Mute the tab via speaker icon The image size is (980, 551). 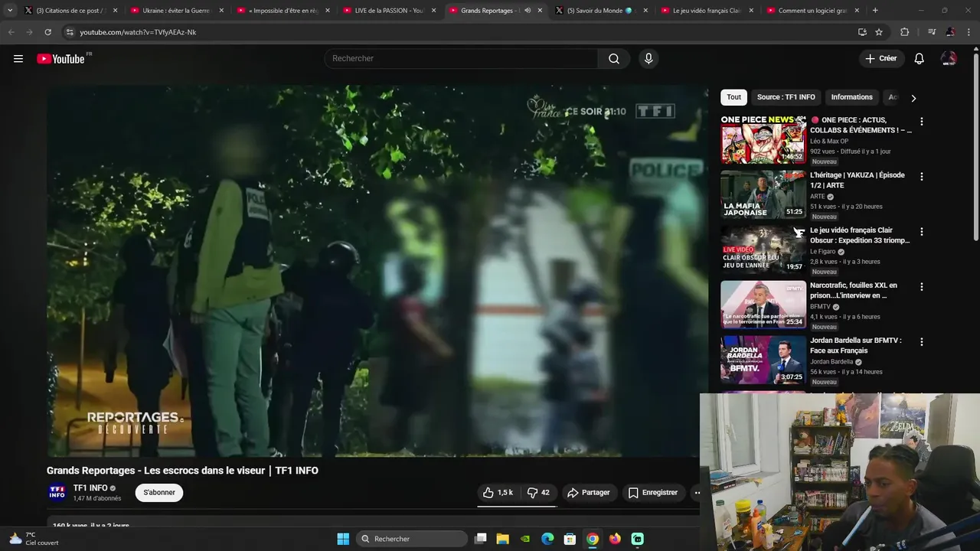click(x=528, y=11)
